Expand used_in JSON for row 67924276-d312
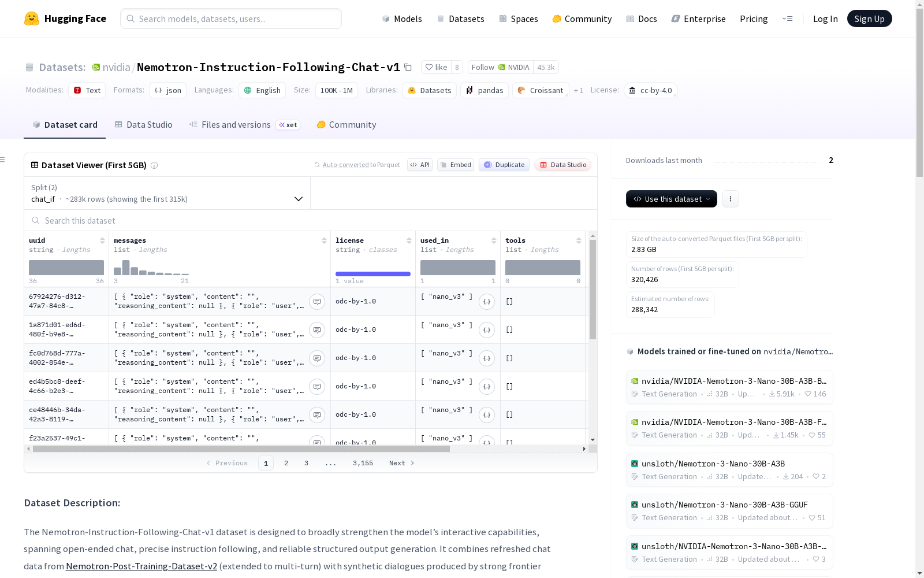The image size is (924, 578). (x=487, y=302)
